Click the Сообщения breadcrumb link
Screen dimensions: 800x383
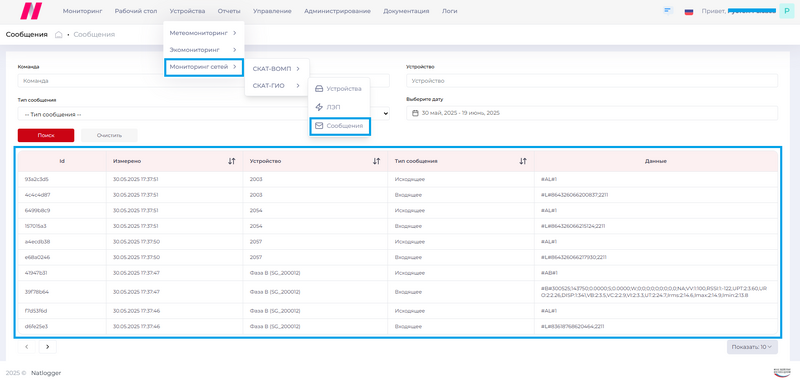[x=94, y=35]
